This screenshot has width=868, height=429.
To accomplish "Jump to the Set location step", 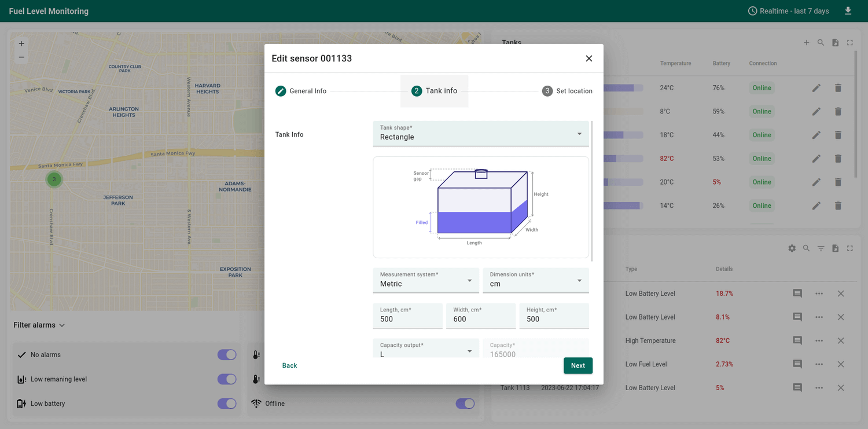I will click(x=567, y=91).
